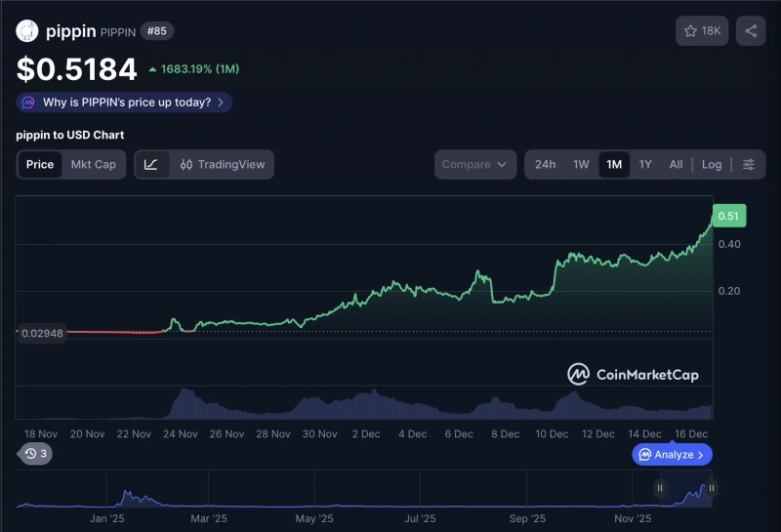Select the line chart icon
This screenshot has height=532, width=781.
tap(151, 164)
